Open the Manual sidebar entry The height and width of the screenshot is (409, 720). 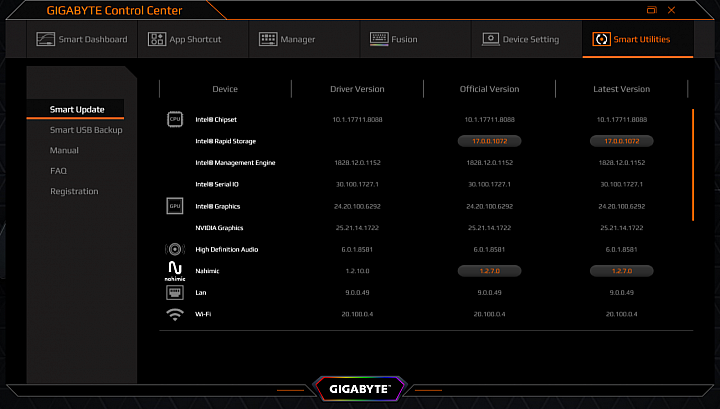click(64, 150)
